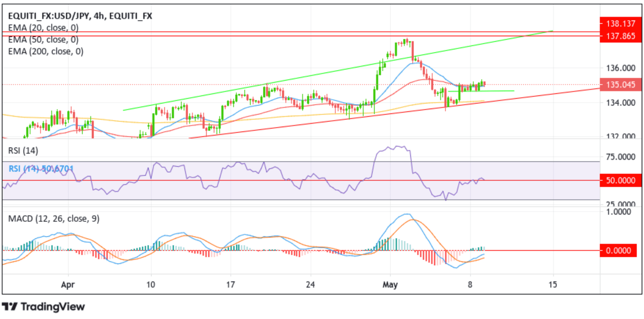Select the RSI (14) pane title

click(23, 150)
